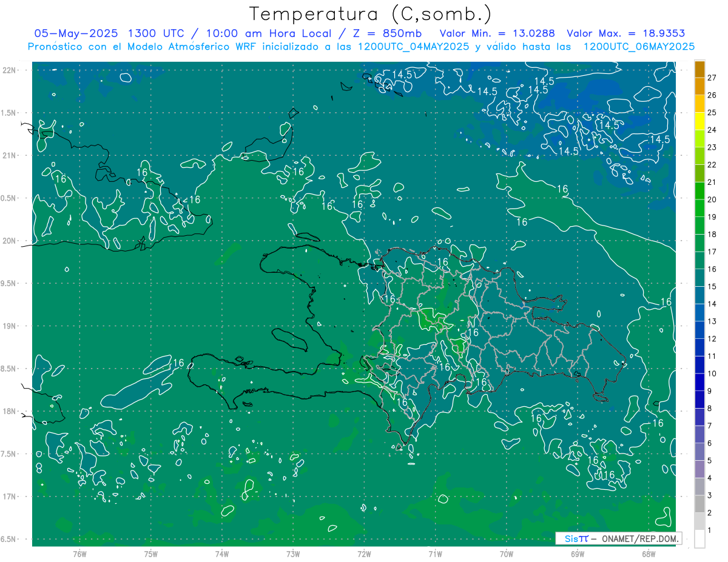Click the '76W' longitude axis label
Image resolution: width=728 pixels, height=562 pixels.
pyautogui.click(x=79, y=554)
